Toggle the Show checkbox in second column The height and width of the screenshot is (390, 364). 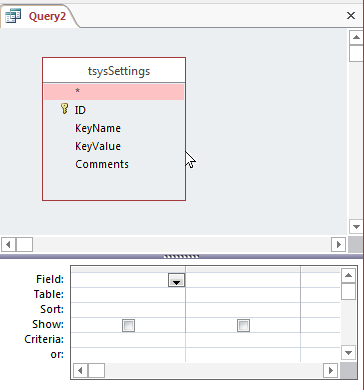click(x=243, y=325)
